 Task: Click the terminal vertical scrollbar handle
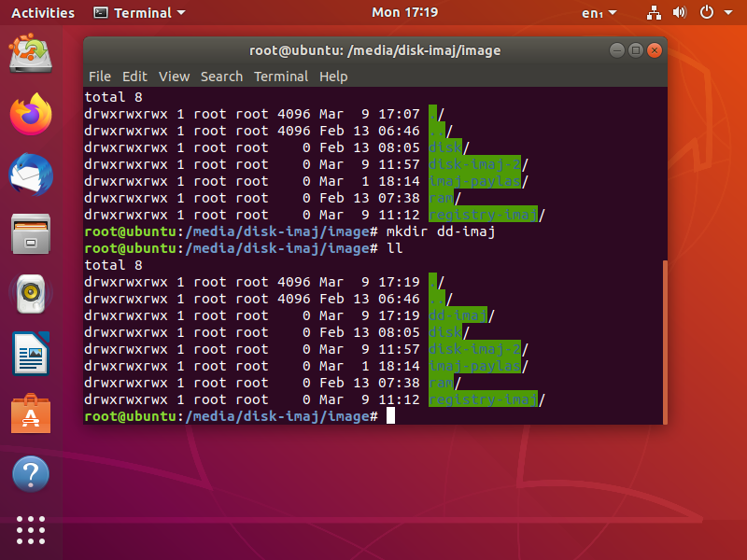665,342
